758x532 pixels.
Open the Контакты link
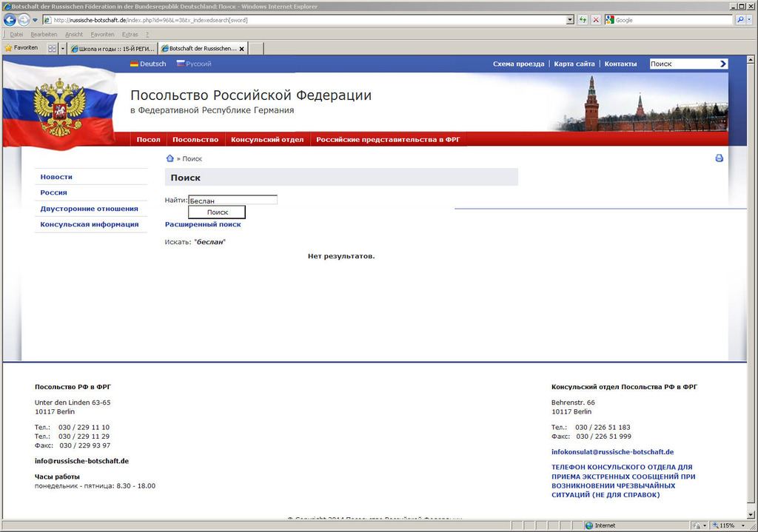coord(620,64)
